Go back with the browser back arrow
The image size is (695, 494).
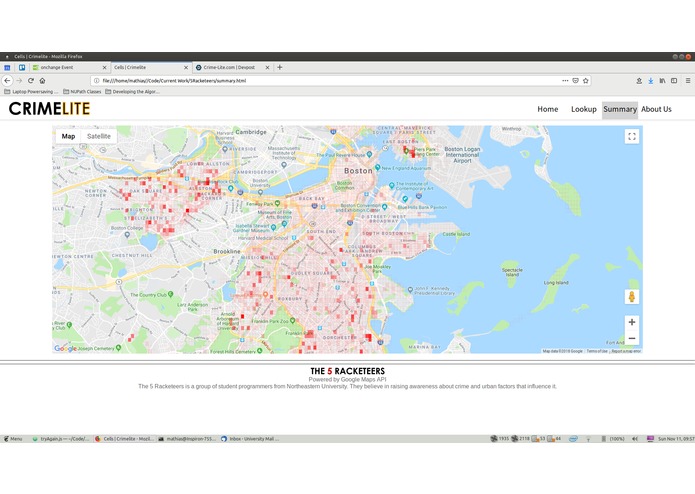tap(7, 81)
